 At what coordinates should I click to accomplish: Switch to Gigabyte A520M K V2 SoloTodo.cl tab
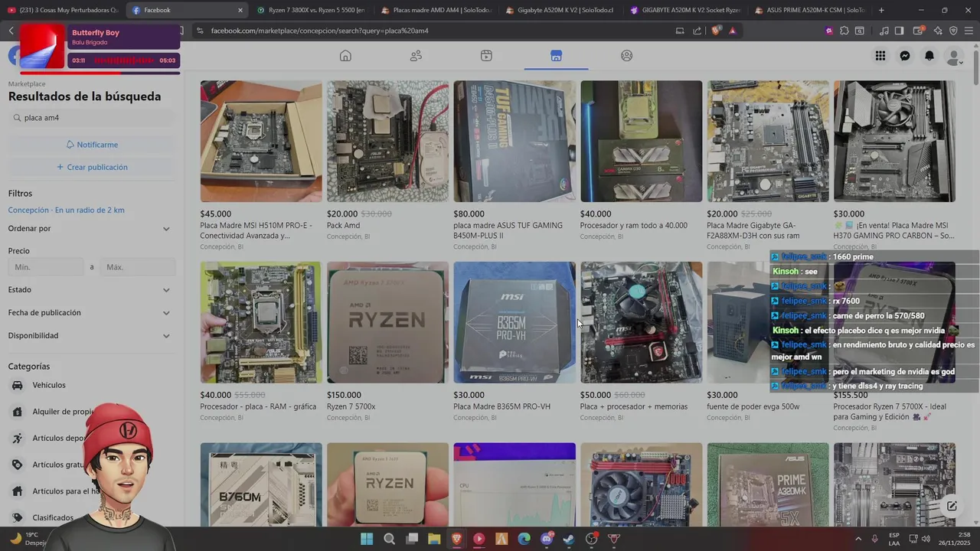[x=560, y=10]
